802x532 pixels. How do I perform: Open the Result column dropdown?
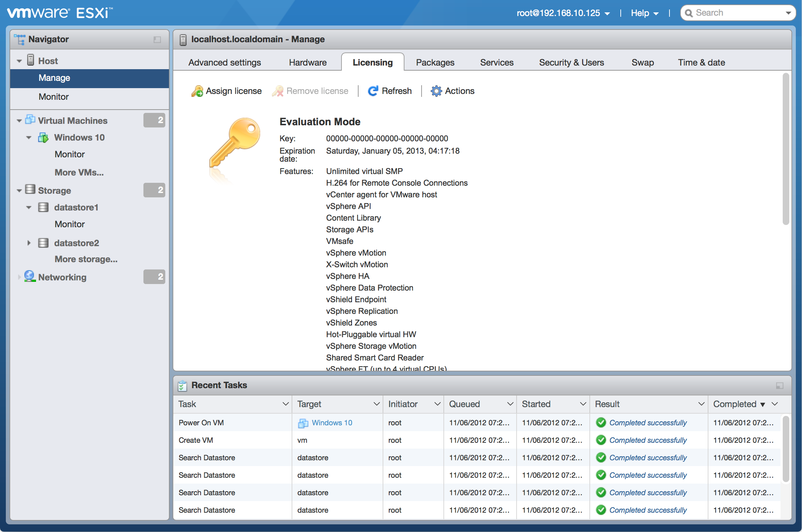coord(701,404)
